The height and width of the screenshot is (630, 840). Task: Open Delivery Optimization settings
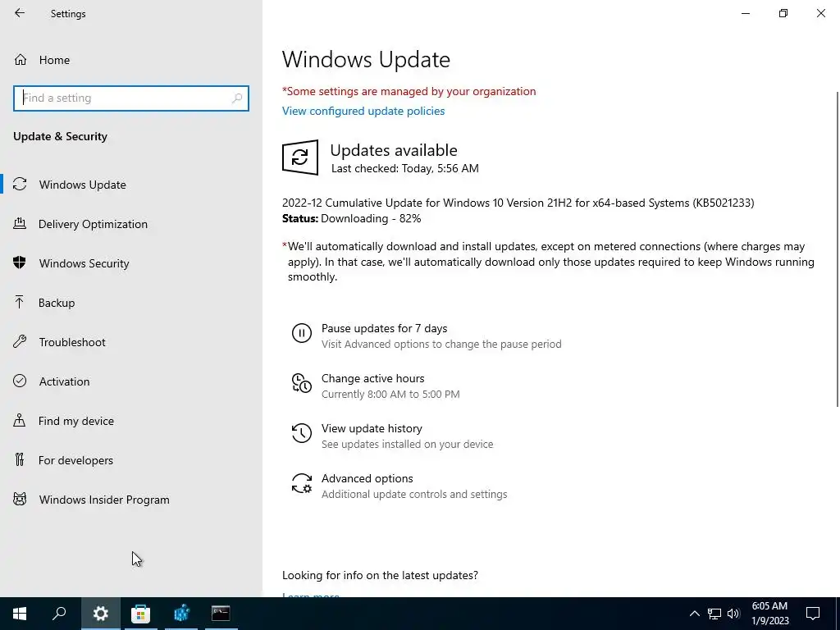tap(131, 224)
